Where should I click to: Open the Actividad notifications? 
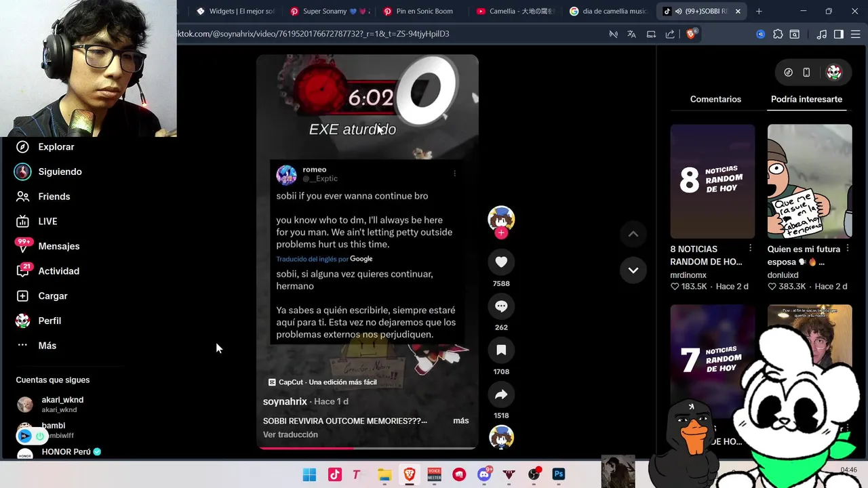(x=47, y=271)
